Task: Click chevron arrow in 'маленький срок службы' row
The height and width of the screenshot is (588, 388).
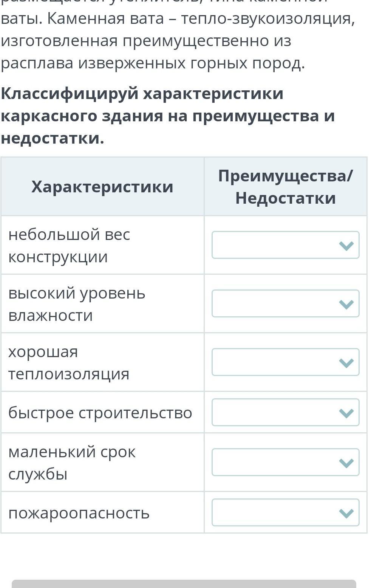Action: click(346, 463)
